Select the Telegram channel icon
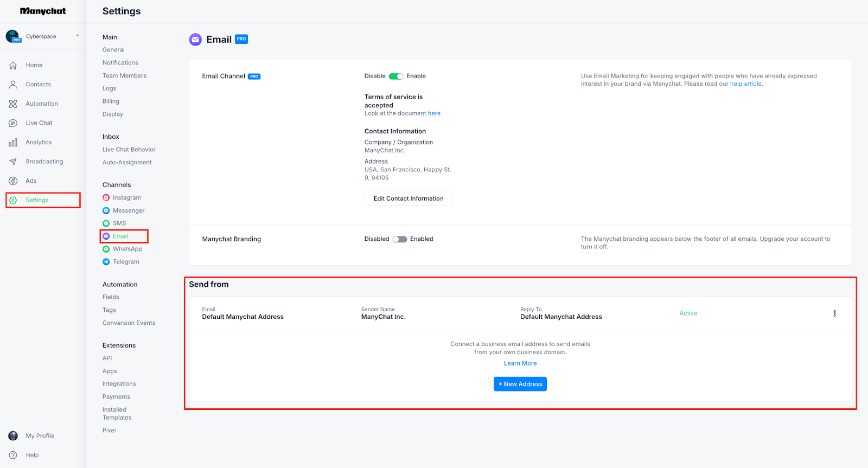The width and height of the screenshot is (868, 468). point(106,262)
